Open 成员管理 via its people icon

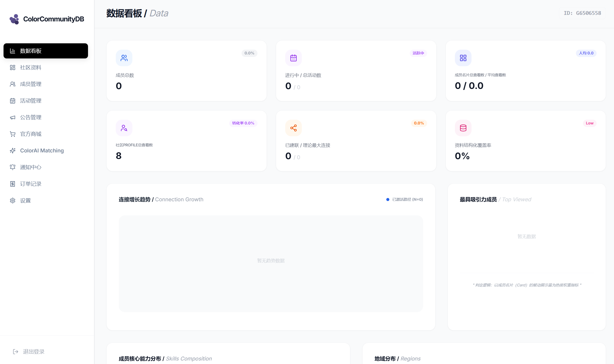click(x=13, y=84)
